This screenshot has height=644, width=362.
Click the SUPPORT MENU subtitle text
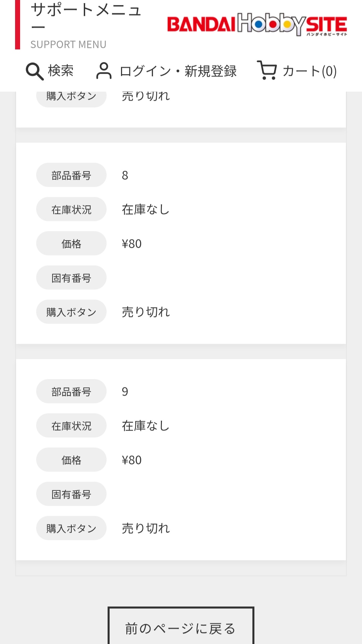(x=68, y=45)
